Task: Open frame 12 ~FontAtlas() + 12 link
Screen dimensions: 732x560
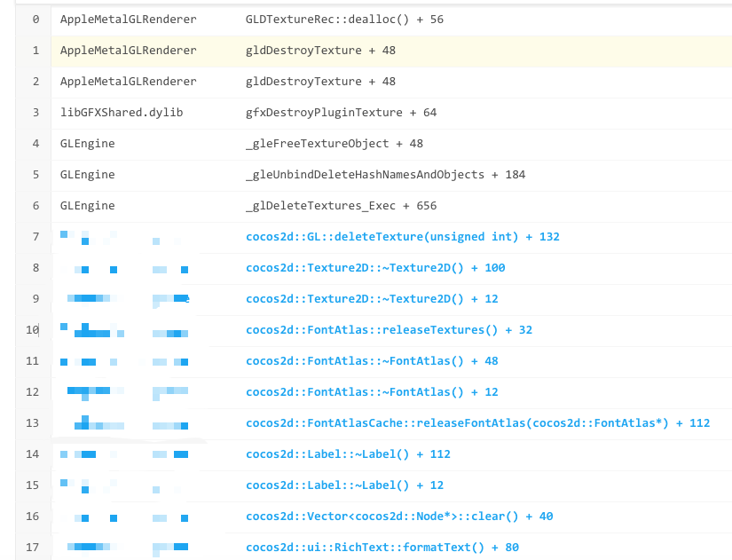Action: (x=372, y=392)
